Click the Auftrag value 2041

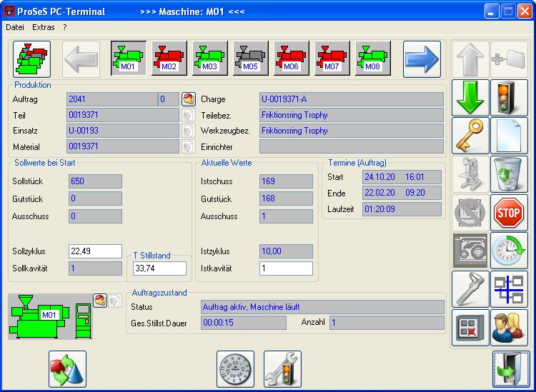112,99
